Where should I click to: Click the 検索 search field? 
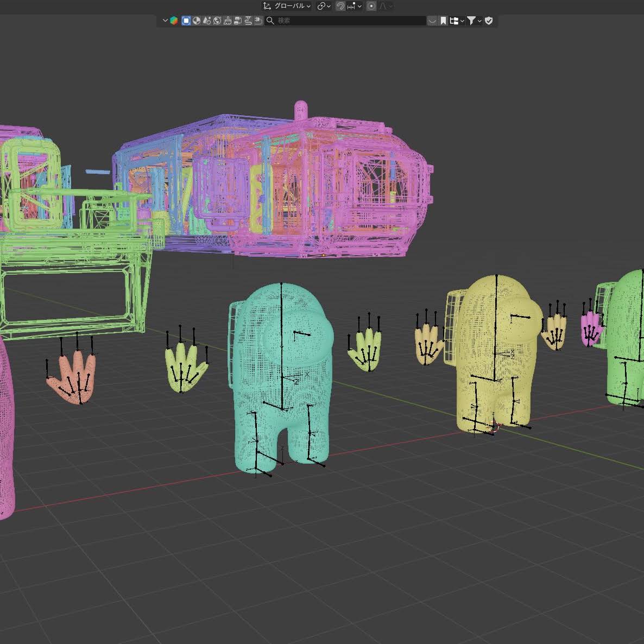(x=345, y=21)
